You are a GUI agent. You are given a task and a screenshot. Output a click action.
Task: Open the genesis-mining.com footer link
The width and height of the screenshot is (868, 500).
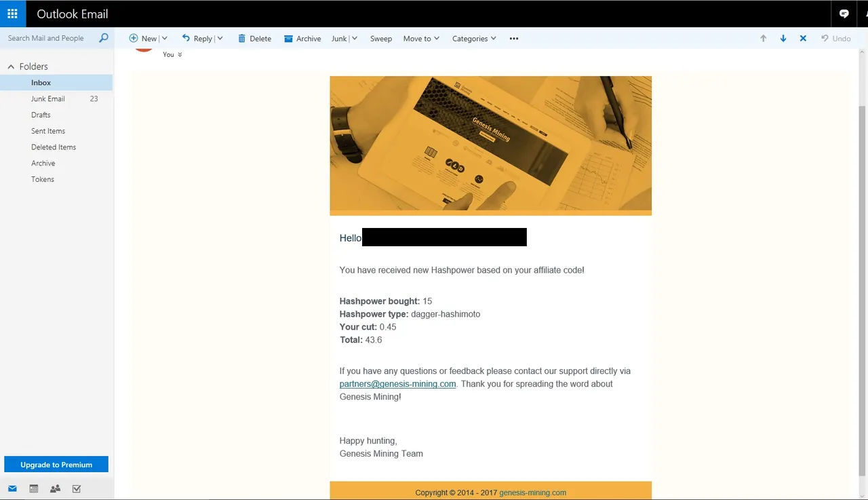[x=532, y=493]
